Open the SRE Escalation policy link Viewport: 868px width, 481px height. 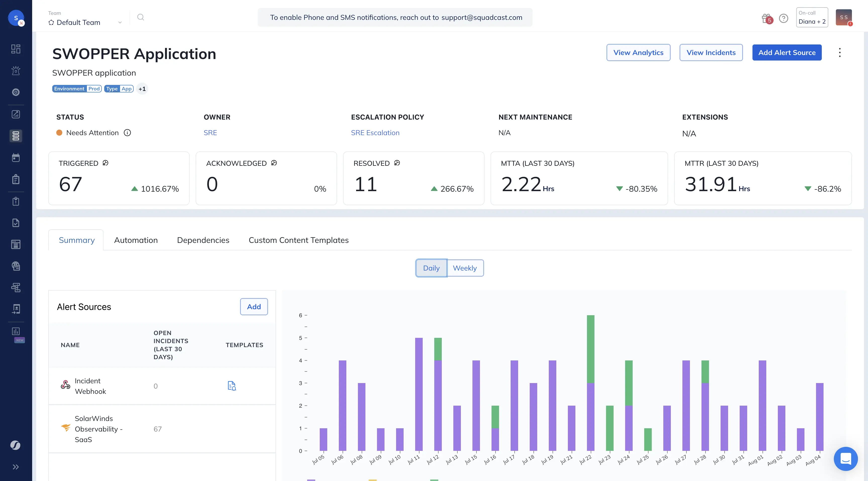click(x=375, y=133)
